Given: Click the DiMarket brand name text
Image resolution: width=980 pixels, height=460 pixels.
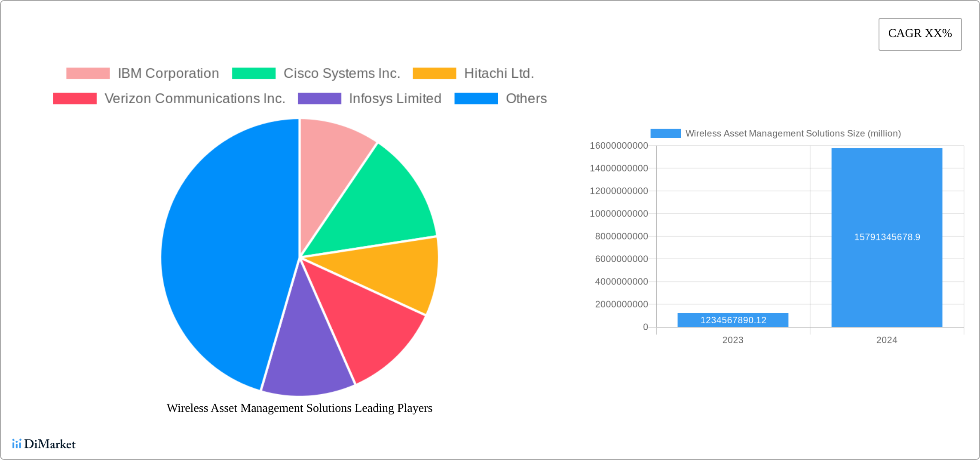Looking at the screenshot, I should coord(49,444).
